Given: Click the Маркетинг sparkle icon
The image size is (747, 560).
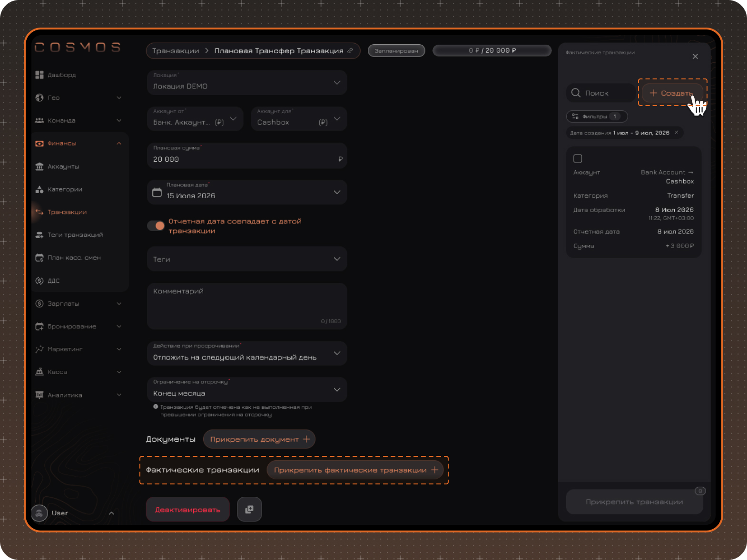Looking at the screenshot, I should pyautogui.click(x=39, y=349).
